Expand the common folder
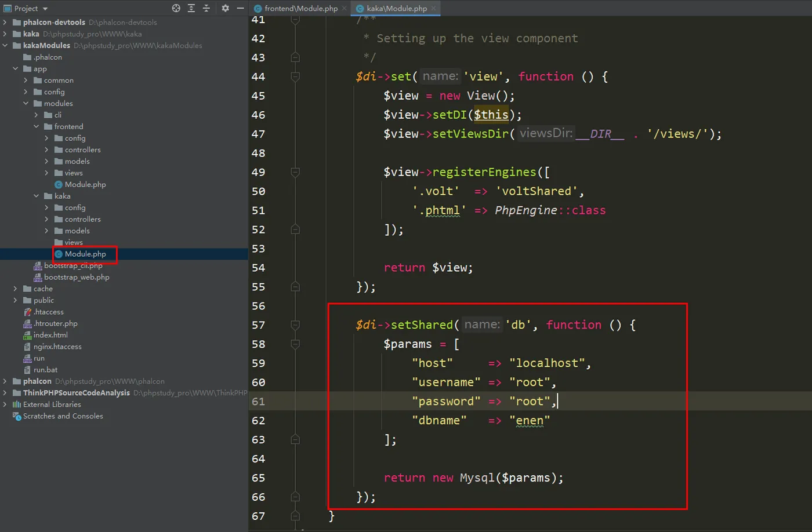Image resolution: width=812 pixels, height=532 pixels. pyautogui.click(x=26, y=80)
